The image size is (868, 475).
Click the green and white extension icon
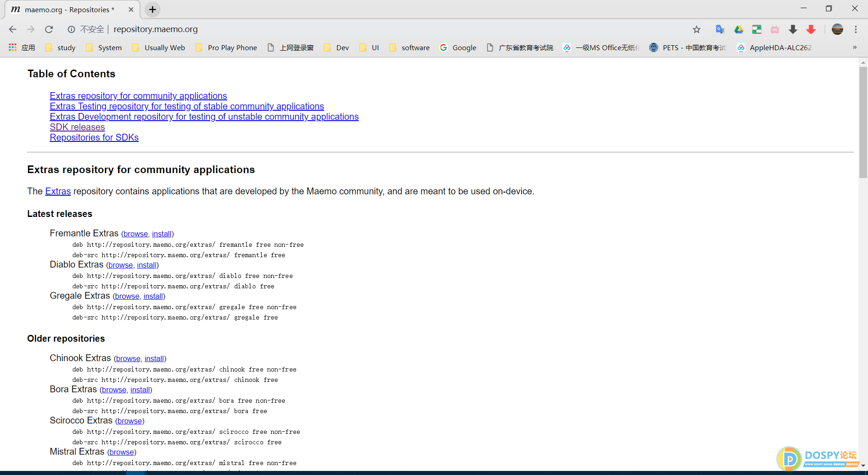click(x=757, y=29)
